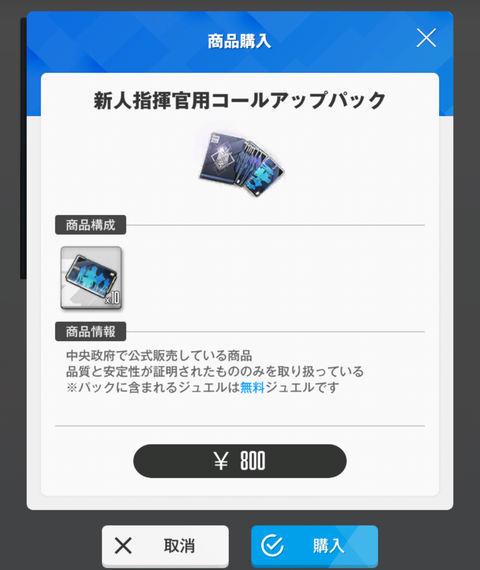Tap the ¥800 price button

[240, 461]
